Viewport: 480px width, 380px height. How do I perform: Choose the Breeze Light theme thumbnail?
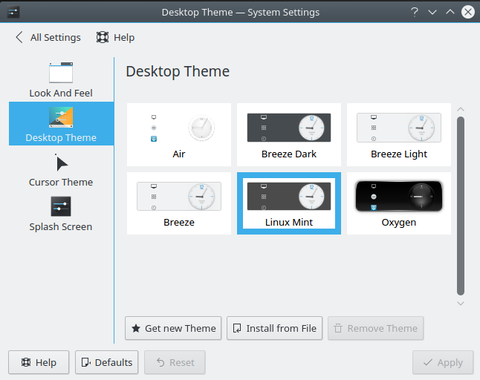399,135
